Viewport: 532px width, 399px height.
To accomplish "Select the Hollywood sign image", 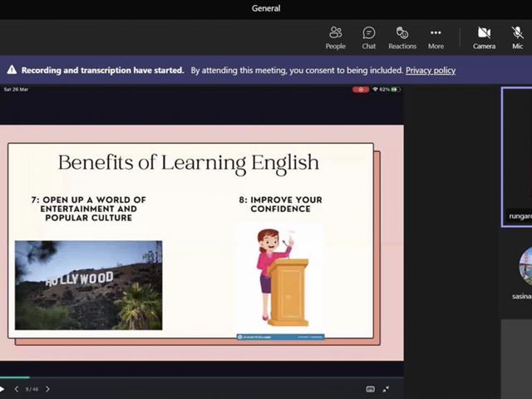I will pos(89,285).
